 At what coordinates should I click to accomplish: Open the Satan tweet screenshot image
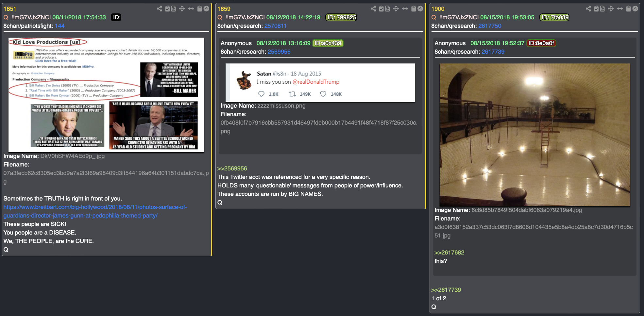click(x=320, y=82)
